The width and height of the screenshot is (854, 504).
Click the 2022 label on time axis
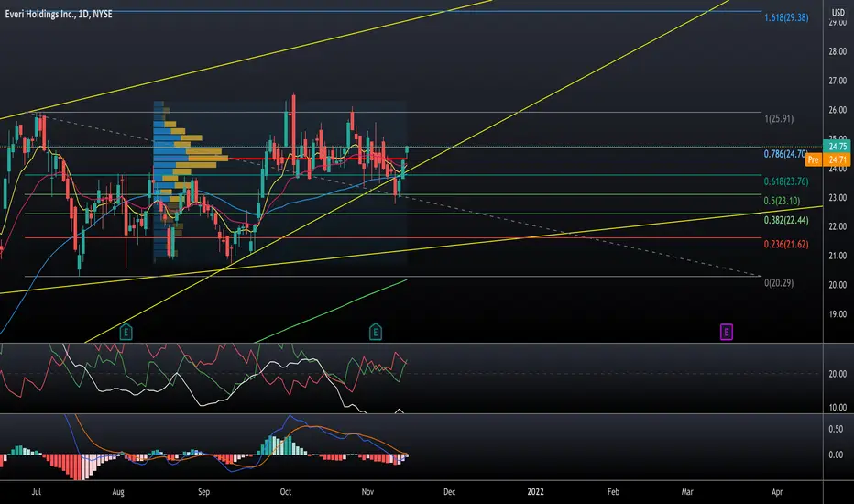530,491
